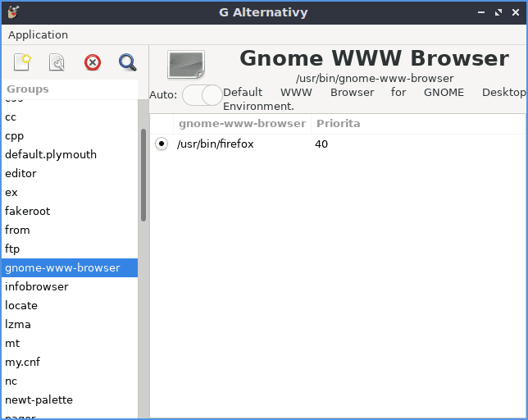
Task: Select the newt-palette group
Action: click(70, 399)
